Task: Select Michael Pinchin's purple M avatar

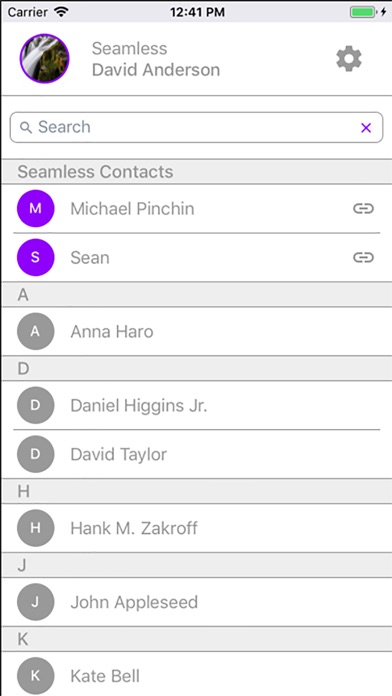Action: click(36, 208)
